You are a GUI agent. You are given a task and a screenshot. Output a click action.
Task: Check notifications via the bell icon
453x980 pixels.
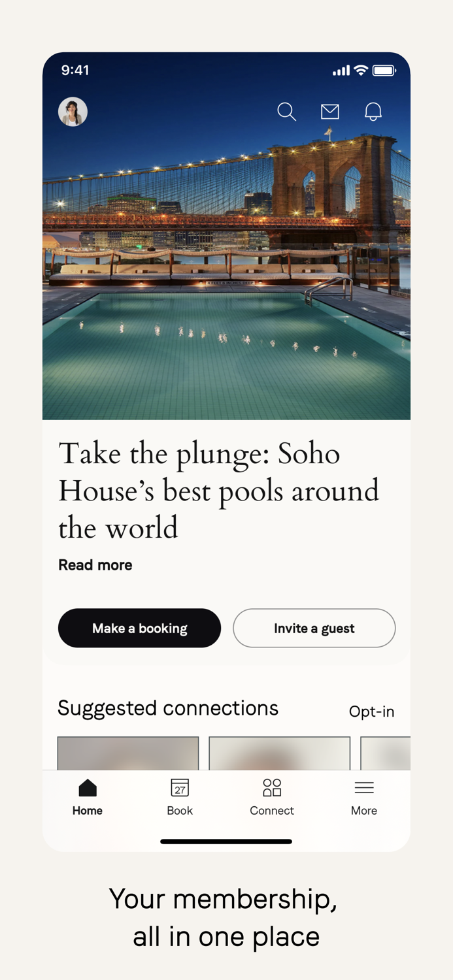[x=373, y=112]
